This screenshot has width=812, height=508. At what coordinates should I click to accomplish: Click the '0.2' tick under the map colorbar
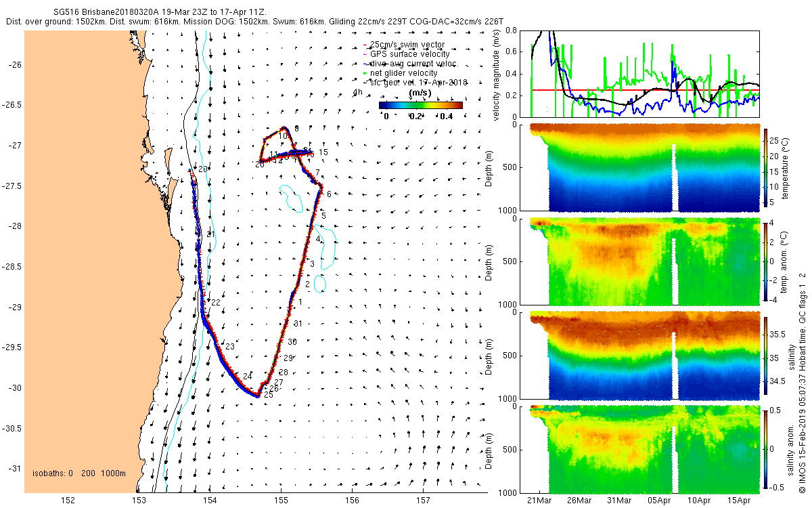pos(417,116)
